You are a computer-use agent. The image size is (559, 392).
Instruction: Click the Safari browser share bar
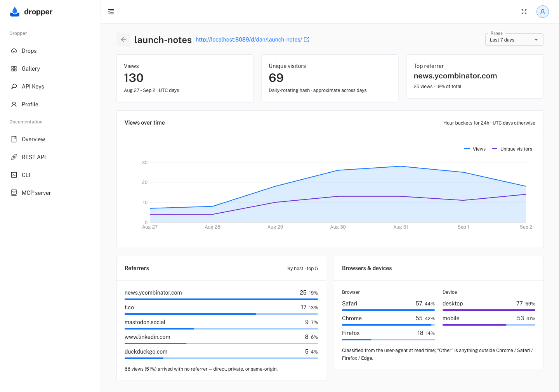[388, 310]
